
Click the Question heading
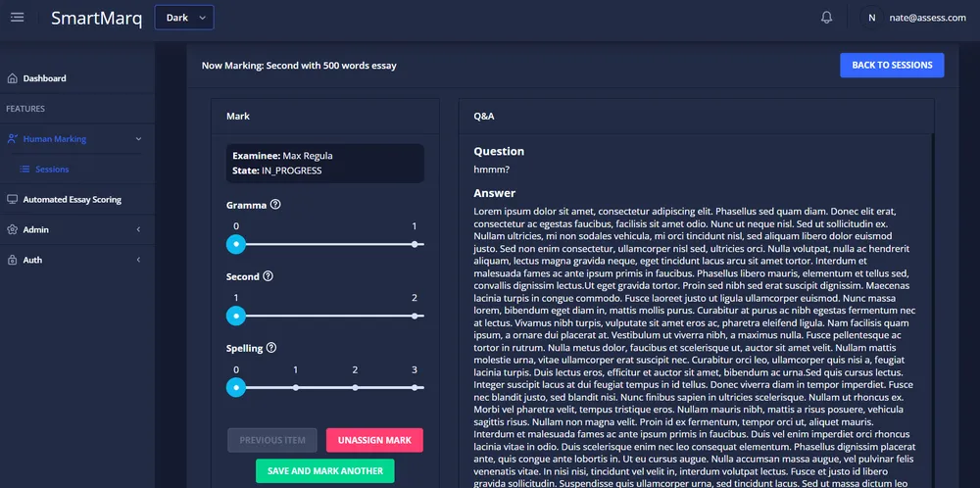click(499, 151)
